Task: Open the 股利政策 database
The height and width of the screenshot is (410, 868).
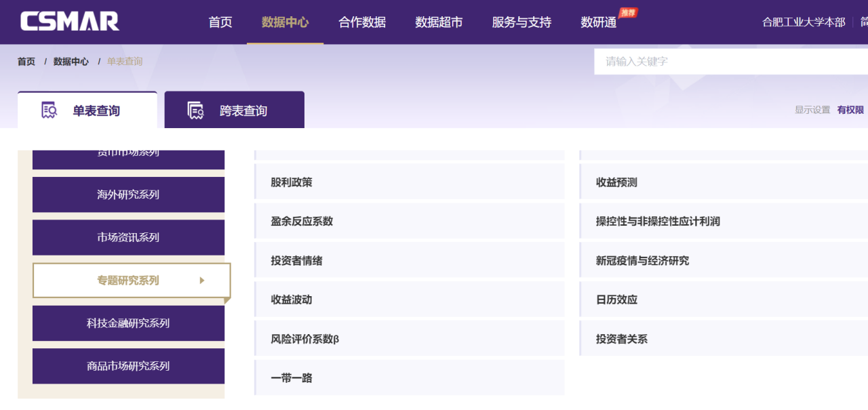Action: 292,182
